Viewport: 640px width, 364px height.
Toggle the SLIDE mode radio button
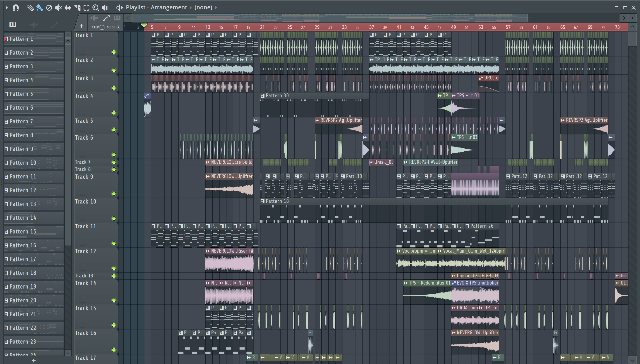119,27
